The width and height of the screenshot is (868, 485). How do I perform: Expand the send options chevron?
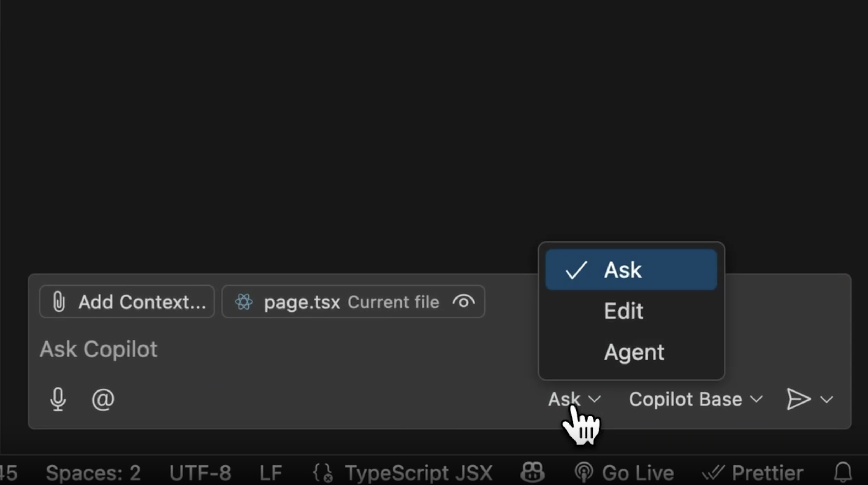pos(827,400)
